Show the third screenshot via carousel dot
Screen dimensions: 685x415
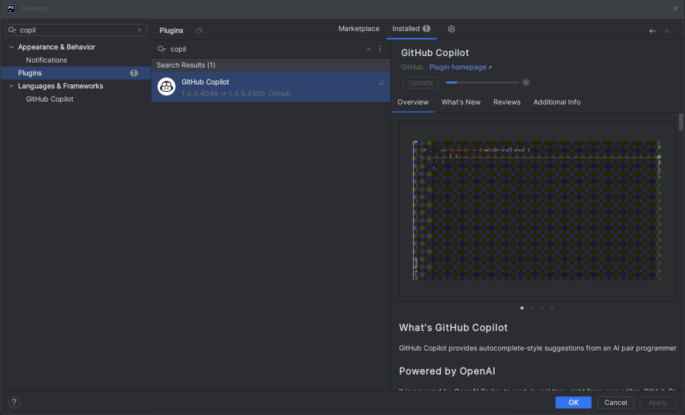click(542, 308)
